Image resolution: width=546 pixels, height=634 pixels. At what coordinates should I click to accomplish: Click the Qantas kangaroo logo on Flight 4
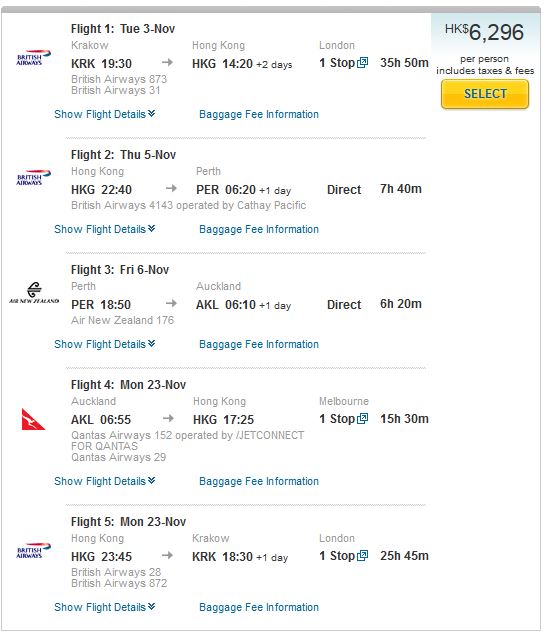click(x=33, y=419)
